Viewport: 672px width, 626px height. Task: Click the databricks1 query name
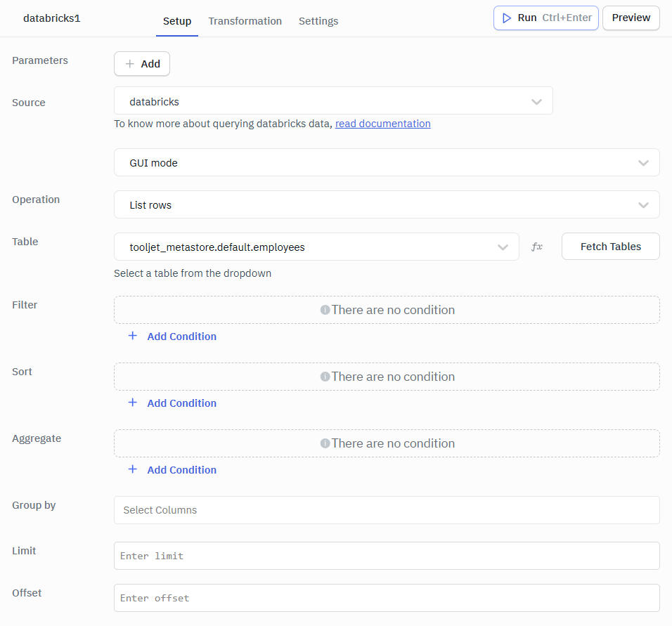(x=52, y=18)
